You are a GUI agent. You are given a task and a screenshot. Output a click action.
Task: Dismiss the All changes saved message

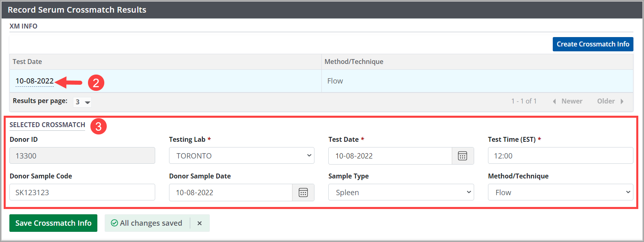click(200, 223)
